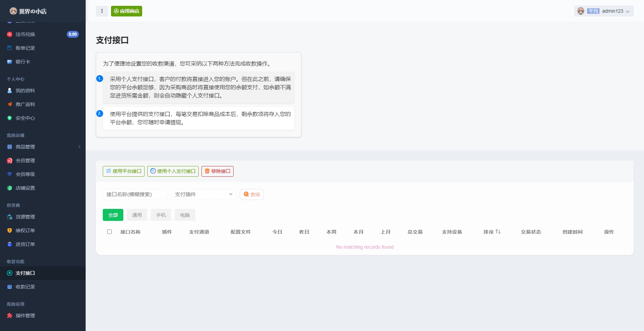Open the 货源管理 supply management icon
The image size is (644, 331).
10,217
